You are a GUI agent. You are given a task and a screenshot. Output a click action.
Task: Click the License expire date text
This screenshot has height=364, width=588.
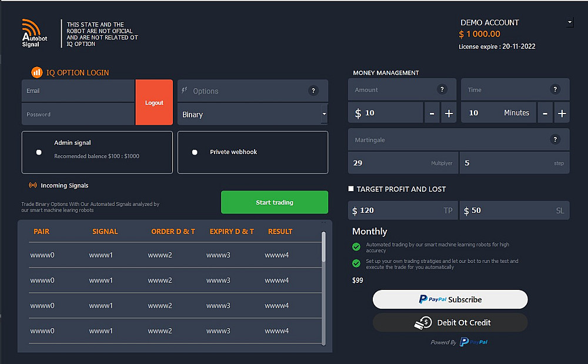(x=497, y=46)
